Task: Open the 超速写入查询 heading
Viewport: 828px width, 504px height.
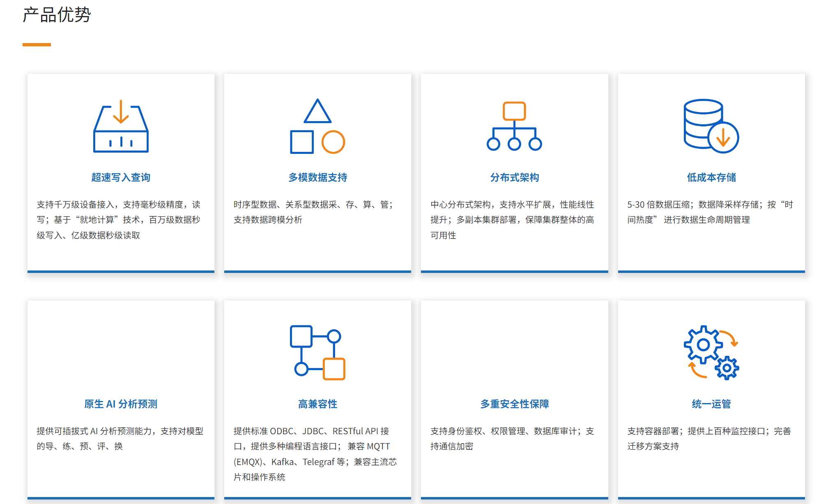Action: tap(121, 177)
